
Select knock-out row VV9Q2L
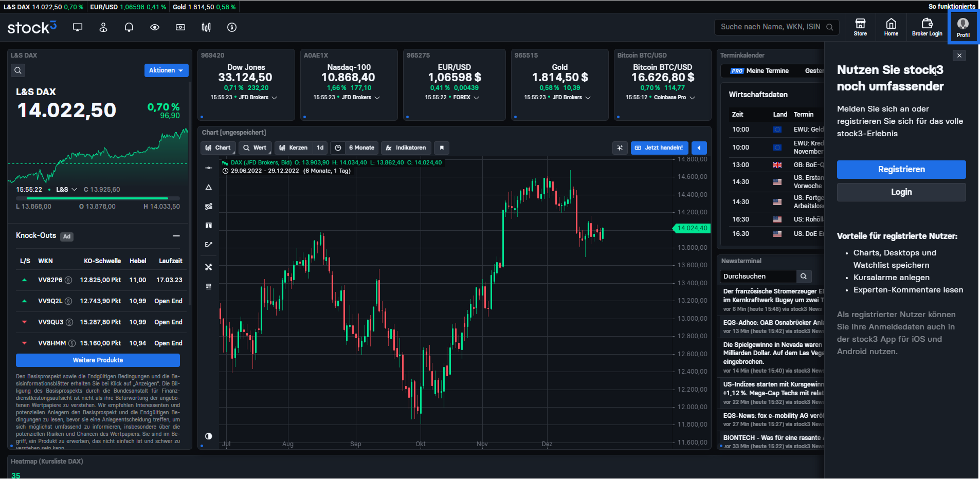point(101,301)
